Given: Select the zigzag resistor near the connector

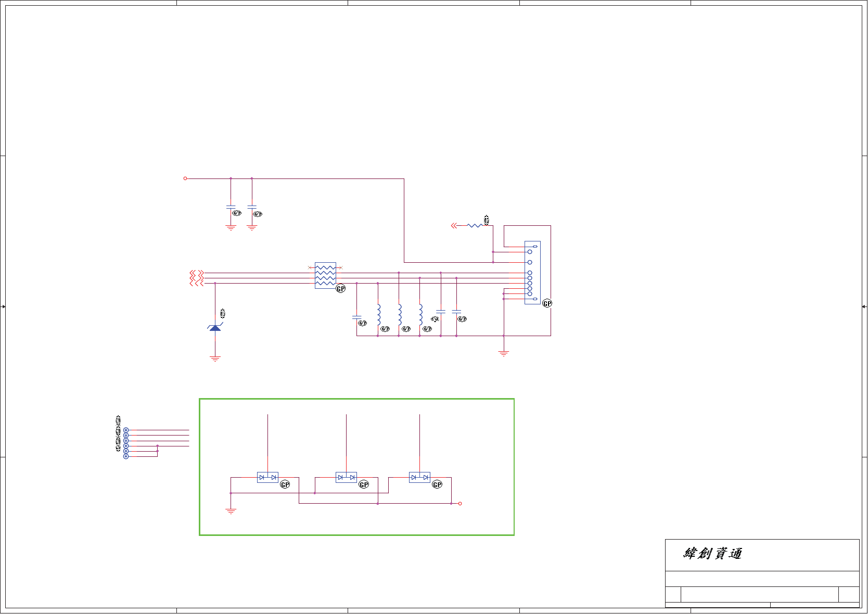Looking at the screenshot, I should pos(475,225).
